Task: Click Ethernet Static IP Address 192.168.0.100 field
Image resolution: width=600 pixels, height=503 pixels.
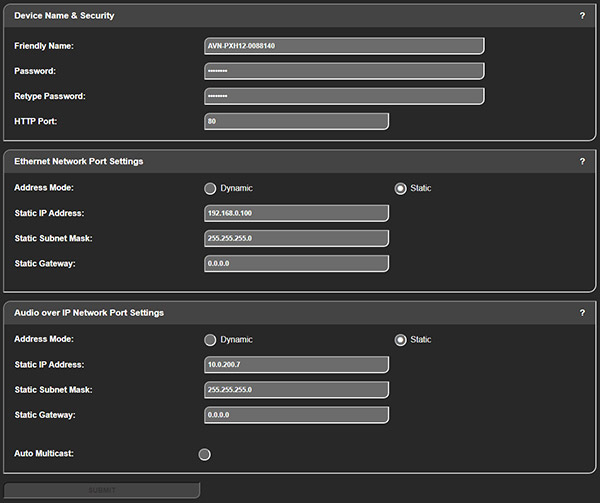Action: pos(296,213)
